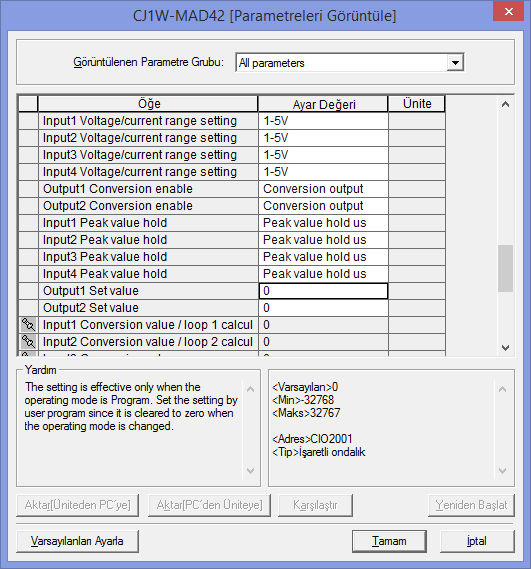Click the <Min>-32768 text
Screen dimensions: 531x569
303,400
